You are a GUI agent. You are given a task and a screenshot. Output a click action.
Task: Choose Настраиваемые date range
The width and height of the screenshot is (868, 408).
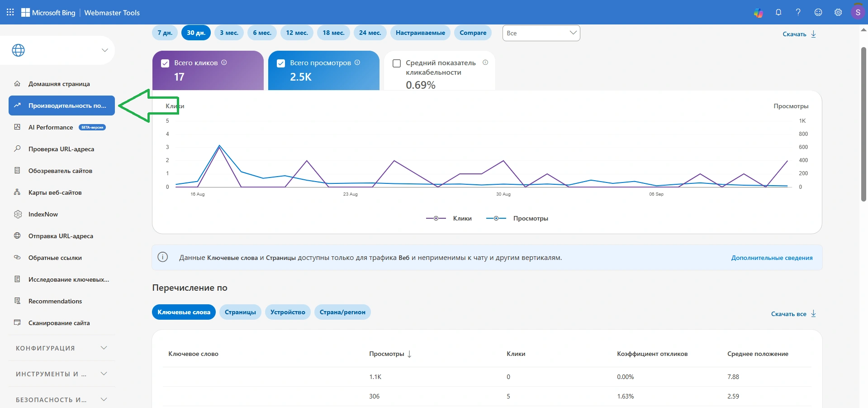[421, 33]
